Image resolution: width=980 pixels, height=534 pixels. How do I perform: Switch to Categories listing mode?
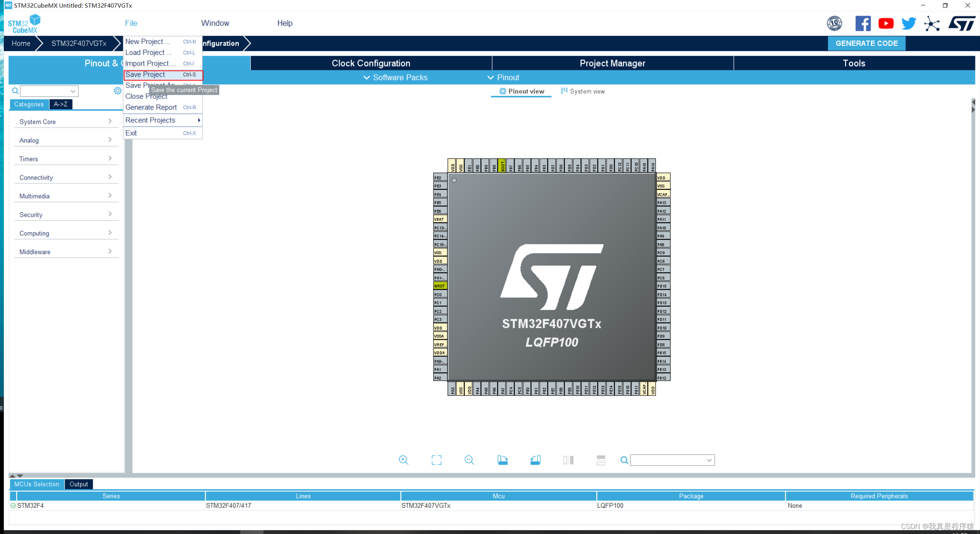pos(29,104)
